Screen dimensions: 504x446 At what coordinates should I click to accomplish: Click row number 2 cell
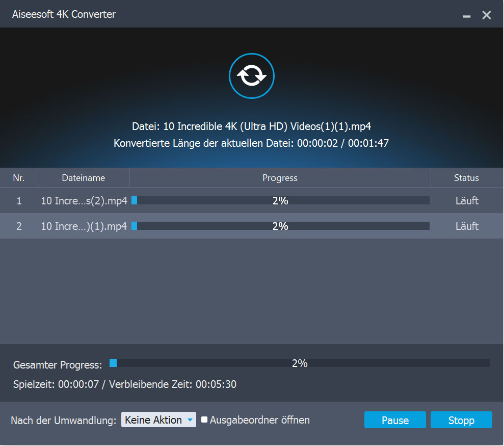[x=19, y=226]
